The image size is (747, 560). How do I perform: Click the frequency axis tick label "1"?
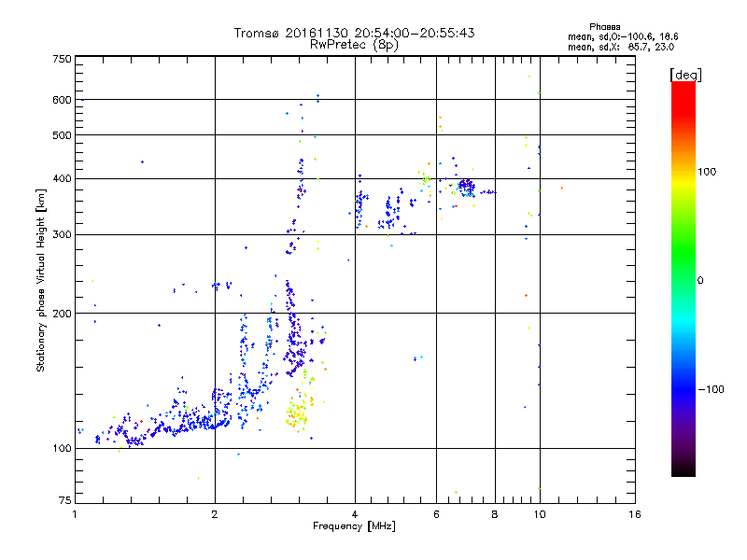click(75, 514)
